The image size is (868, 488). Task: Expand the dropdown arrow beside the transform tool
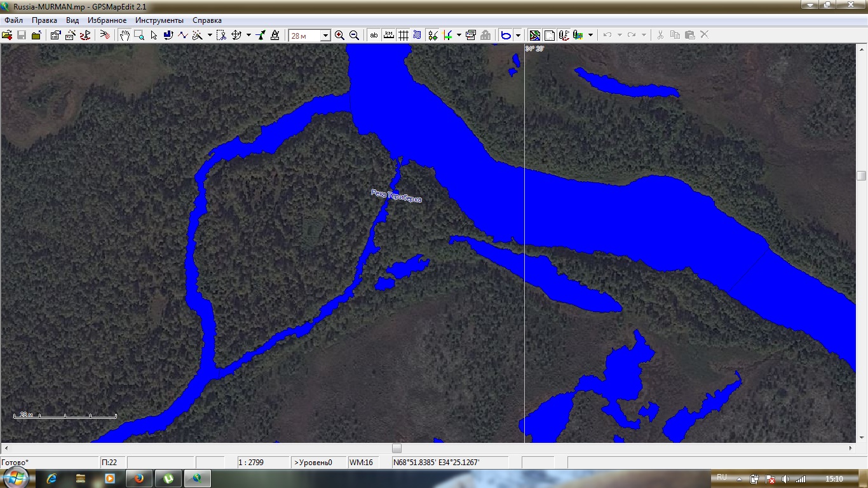coord(248,36)
